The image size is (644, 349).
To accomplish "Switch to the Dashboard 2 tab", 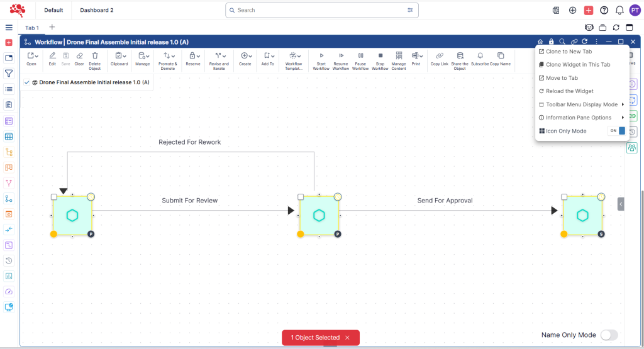I will click(x=96, y=10).
